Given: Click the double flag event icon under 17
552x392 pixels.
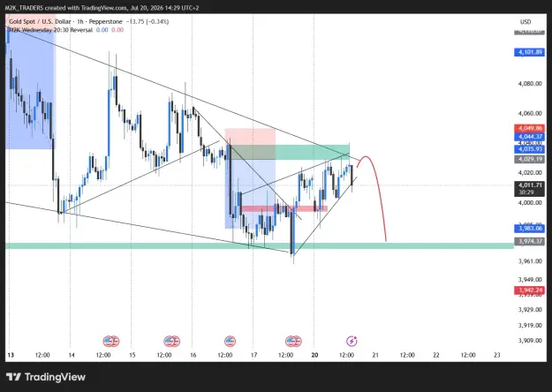Looking at the screenshot, I should click(293, 341).
